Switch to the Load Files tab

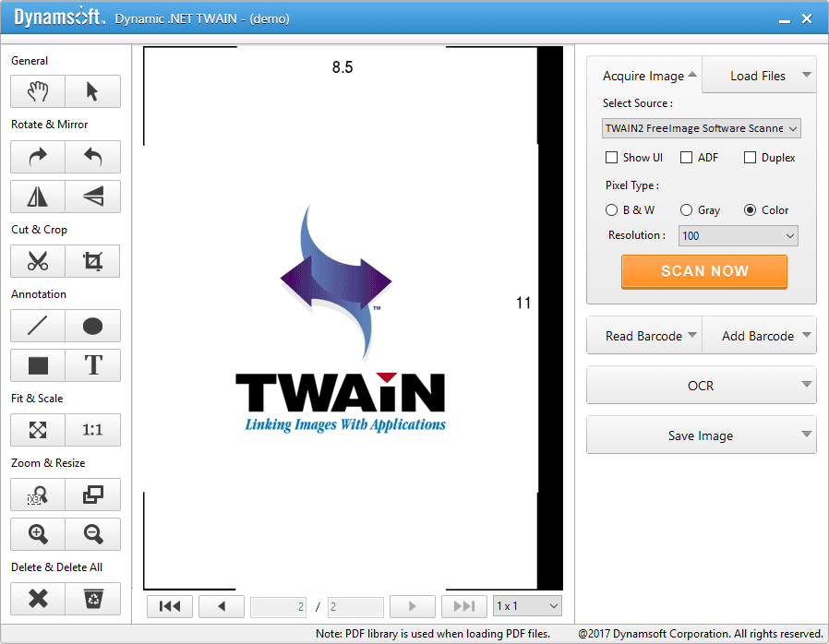759,76
